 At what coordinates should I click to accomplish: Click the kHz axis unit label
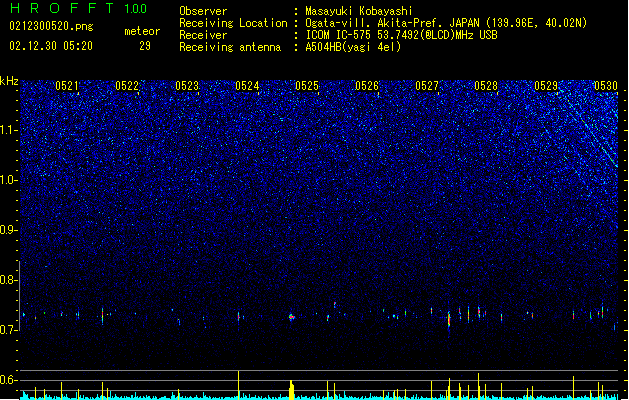[x=9, y=81]
